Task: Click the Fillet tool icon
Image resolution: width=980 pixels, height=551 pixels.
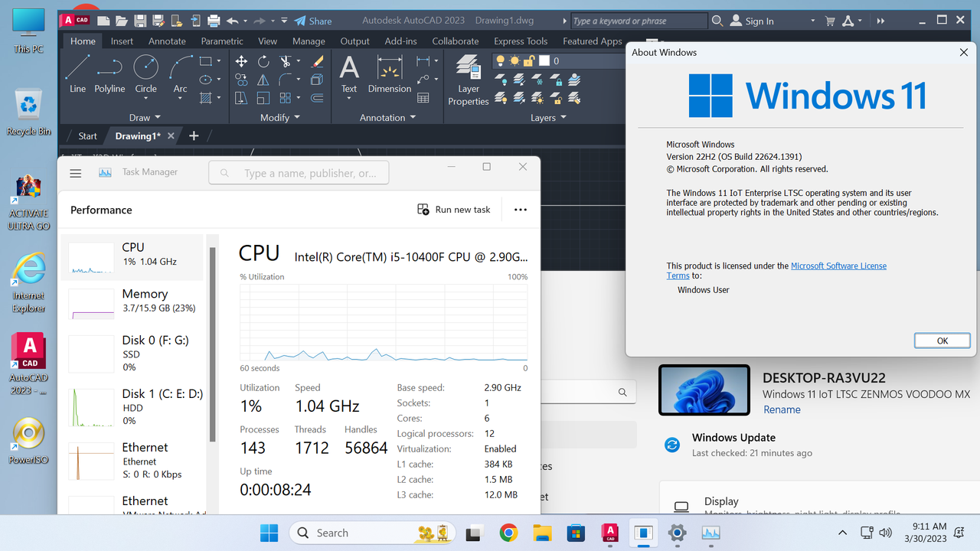Action: click(286, 80)
